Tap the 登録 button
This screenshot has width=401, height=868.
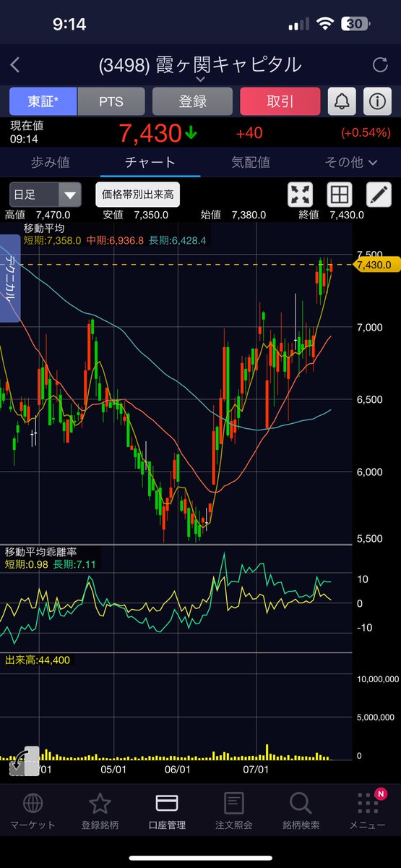[192, 102]
